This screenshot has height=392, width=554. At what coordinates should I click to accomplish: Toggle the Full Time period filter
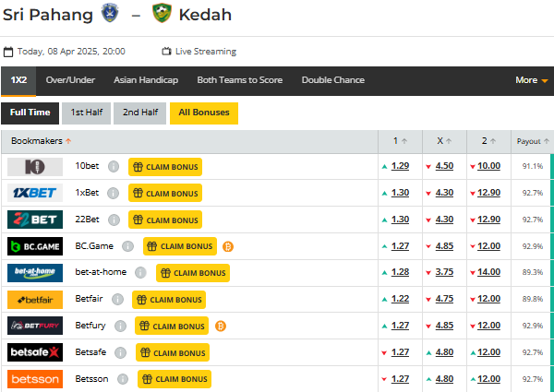(29, 113)
